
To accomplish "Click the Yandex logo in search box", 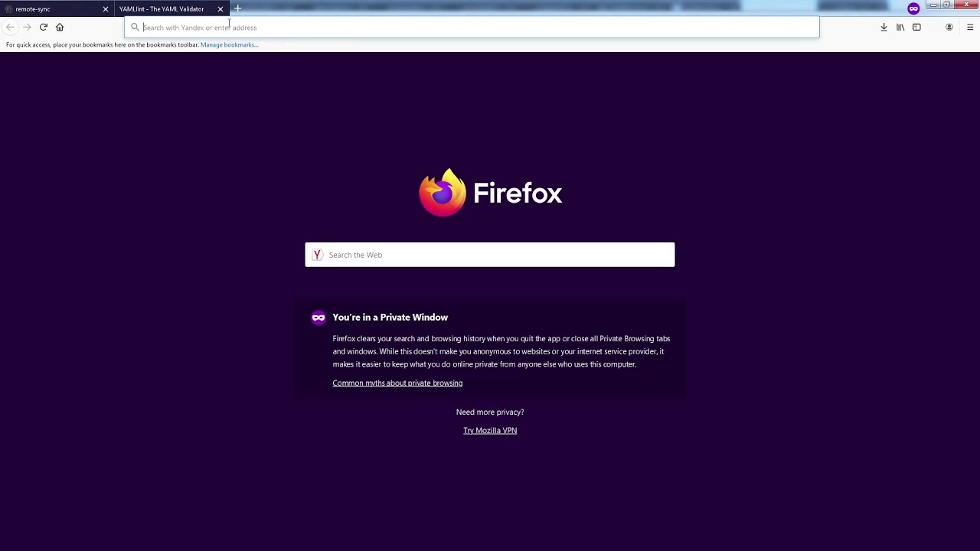I will pos(317,255).
